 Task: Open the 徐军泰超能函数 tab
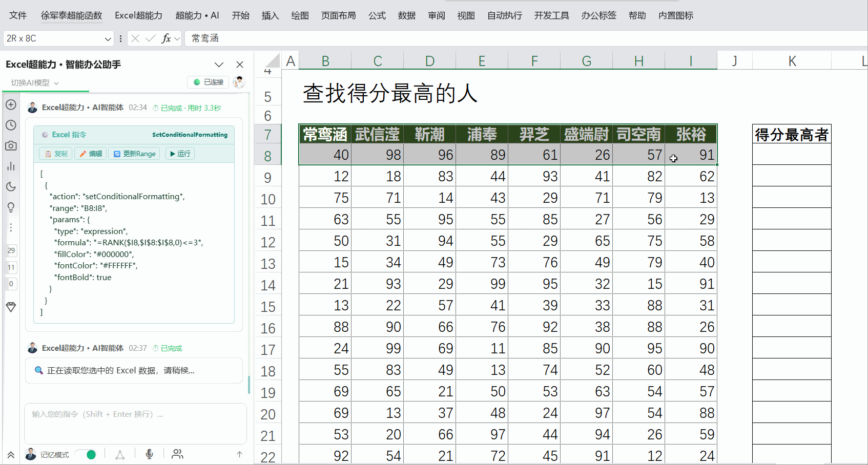[71, 15]
